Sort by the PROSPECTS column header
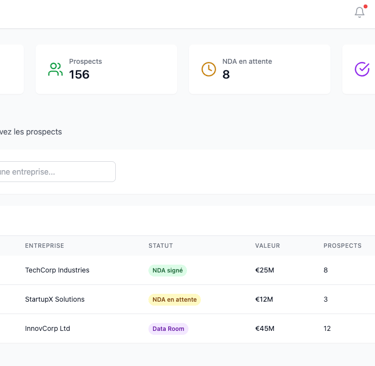This screenshot has height=366, width=375. [x=342, y=246]
